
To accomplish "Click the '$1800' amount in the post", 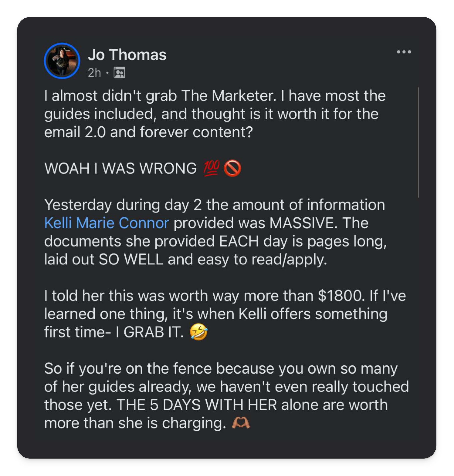I will pyautogui.click(x=341, y=296).
